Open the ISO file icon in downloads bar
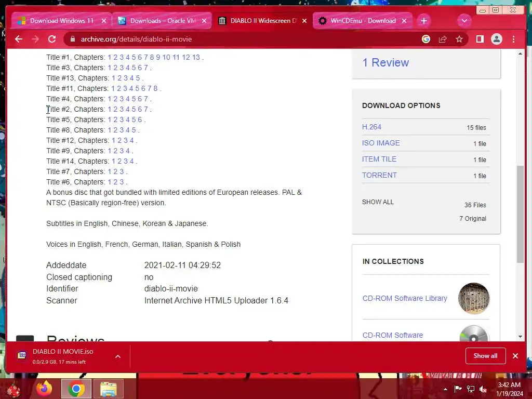Viewport: 532px width, 399px height. (22, 355)
